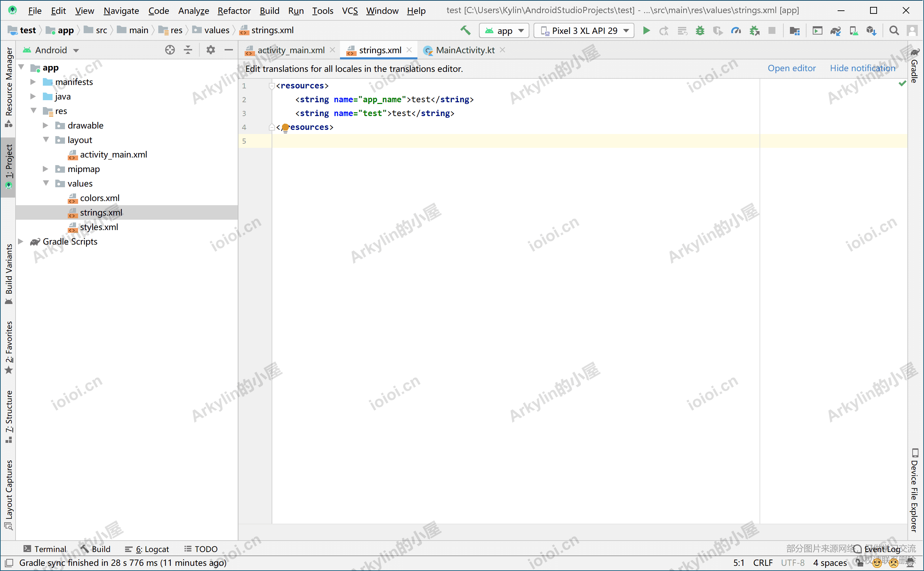Open the VCS menu
The width and height of the screenshot is (924, 571).
(350, 11)
